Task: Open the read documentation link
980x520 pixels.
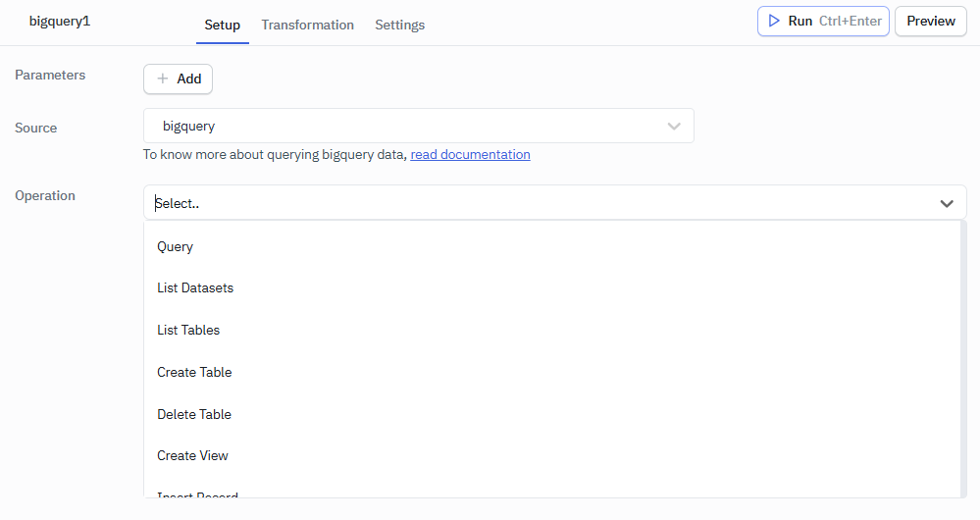Action: (x=470, y=154)
